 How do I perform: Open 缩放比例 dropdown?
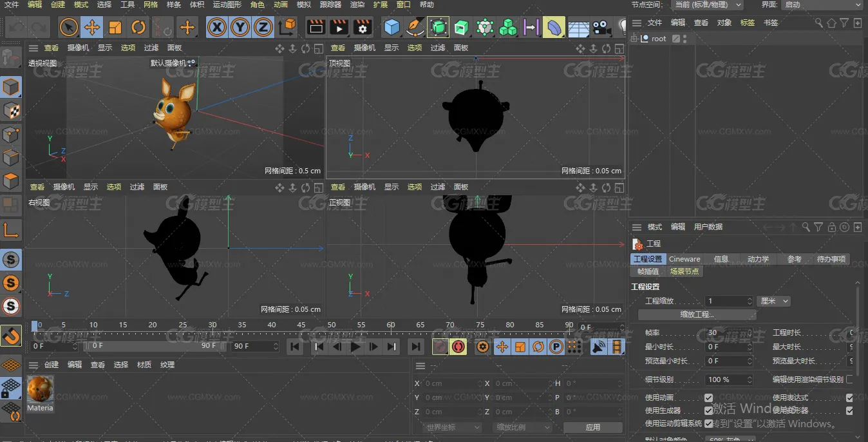tap(523, 427)
